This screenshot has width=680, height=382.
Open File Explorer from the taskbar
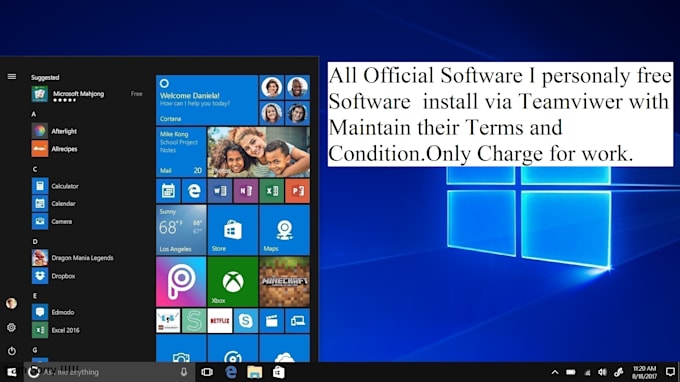tap(255, 372)
